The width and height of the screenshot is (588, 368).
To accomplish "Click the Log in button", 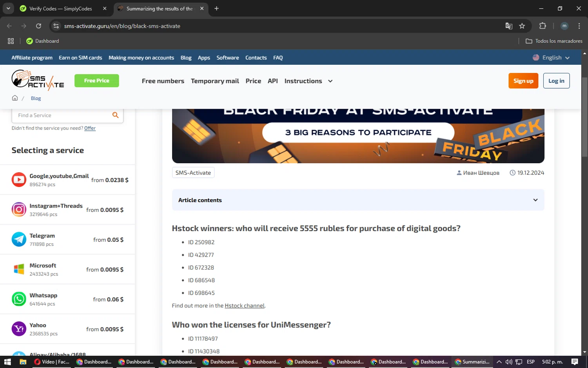I will pos(556,81).
